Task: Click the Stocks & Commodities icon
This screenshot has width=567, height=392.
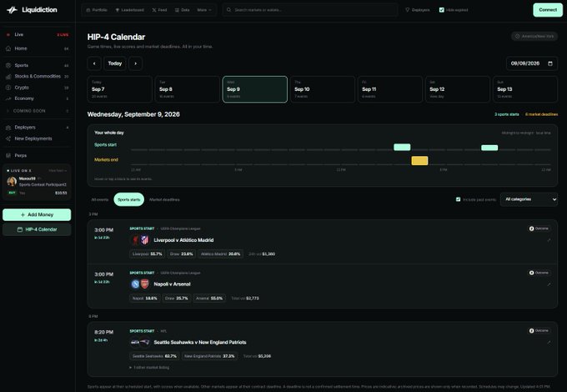Action: tap(8, 77)
